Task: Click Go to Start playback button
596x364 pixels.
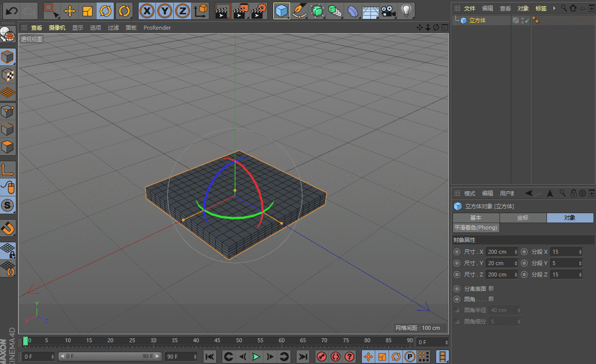Action: (x=209, y=357)
